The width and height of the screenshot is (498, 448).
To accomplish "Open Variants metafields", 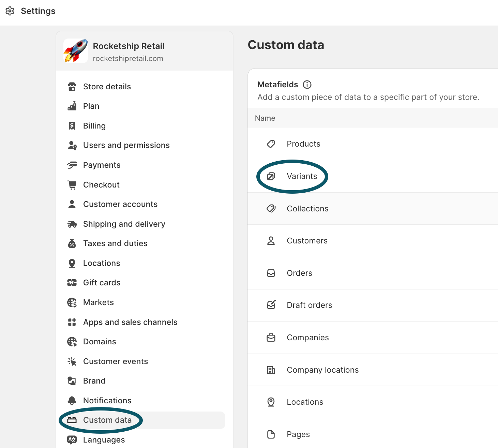I will 302,176.
